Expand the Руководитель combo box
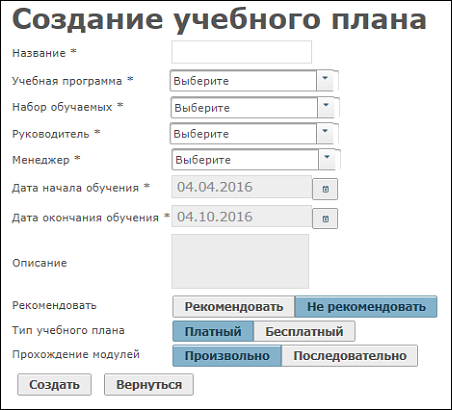 coord(252,133)
